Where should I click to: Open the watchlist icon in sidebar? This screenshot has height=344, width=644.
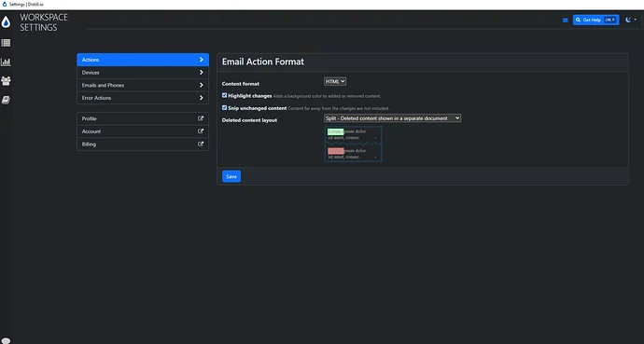tap(6, 43)
